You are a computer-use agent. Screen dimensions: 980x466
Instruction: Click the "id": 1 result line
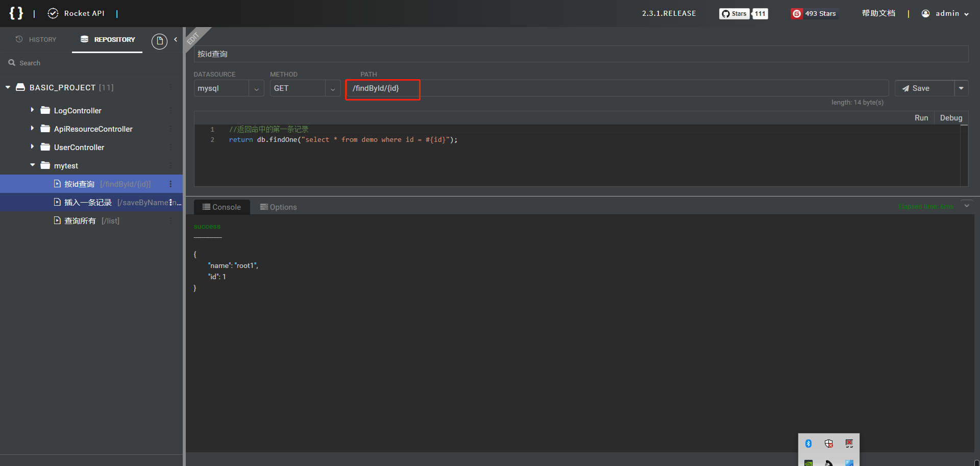tap(217, 277)
